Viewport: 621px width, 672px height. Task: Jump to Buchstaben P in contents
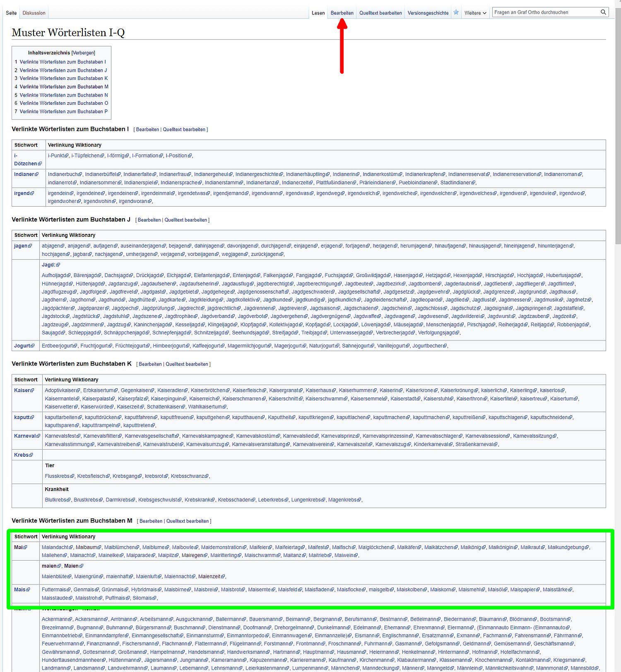coord(63,112)
